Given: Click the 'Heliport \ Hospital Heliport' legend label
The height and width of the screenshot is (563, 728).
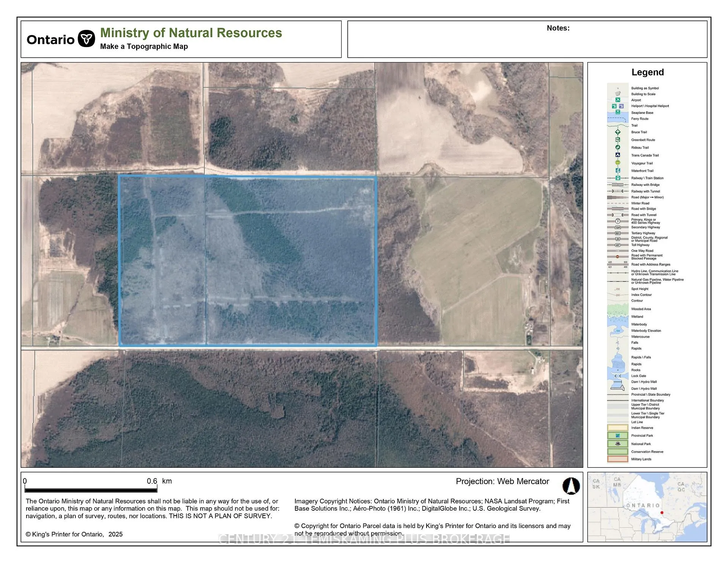Looking at the screenshot, I should 650,106.
